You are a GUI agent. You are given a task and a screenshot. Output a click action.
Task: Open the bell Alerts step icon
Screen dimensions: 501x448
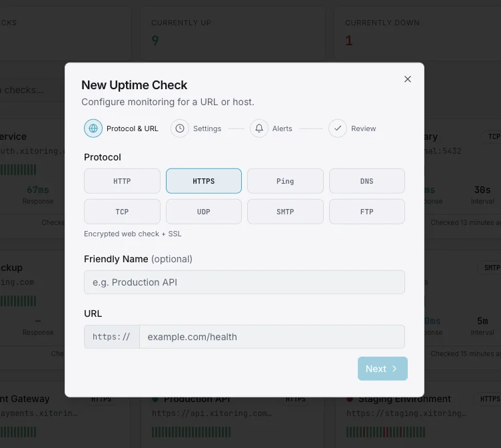click(259, 128)
